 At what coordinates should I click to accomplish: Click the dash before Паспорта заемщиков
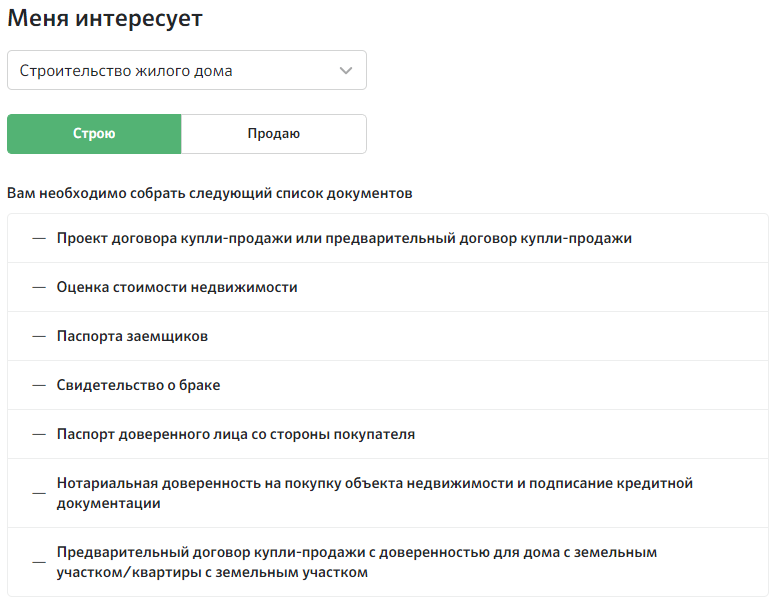point(39,336)
